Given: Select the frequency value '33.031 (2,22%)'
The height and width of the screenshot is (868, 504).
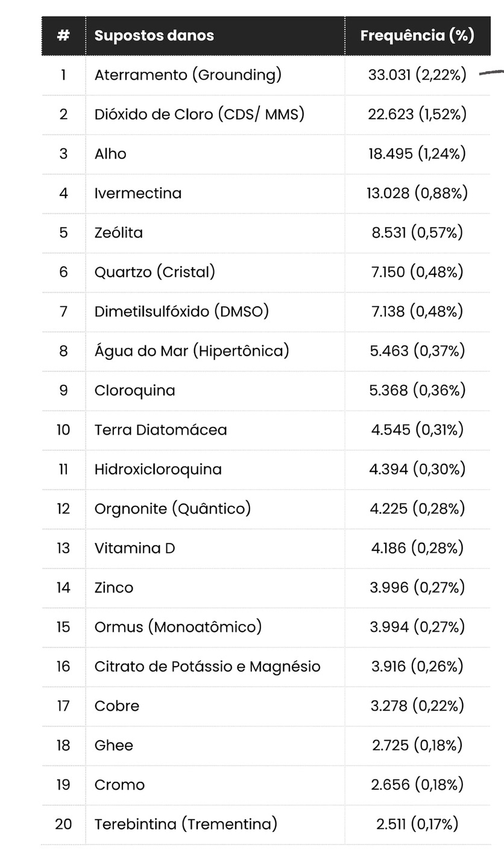Looking at the screenshot, I should point(417,75).
